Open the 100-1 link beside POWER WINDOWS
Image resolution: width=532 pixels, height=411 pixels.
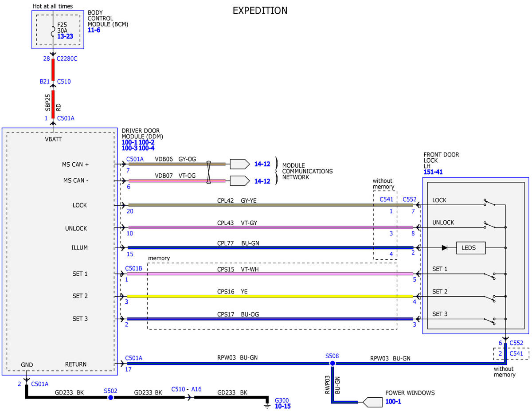pyautogui.click(x=393, y=401)
